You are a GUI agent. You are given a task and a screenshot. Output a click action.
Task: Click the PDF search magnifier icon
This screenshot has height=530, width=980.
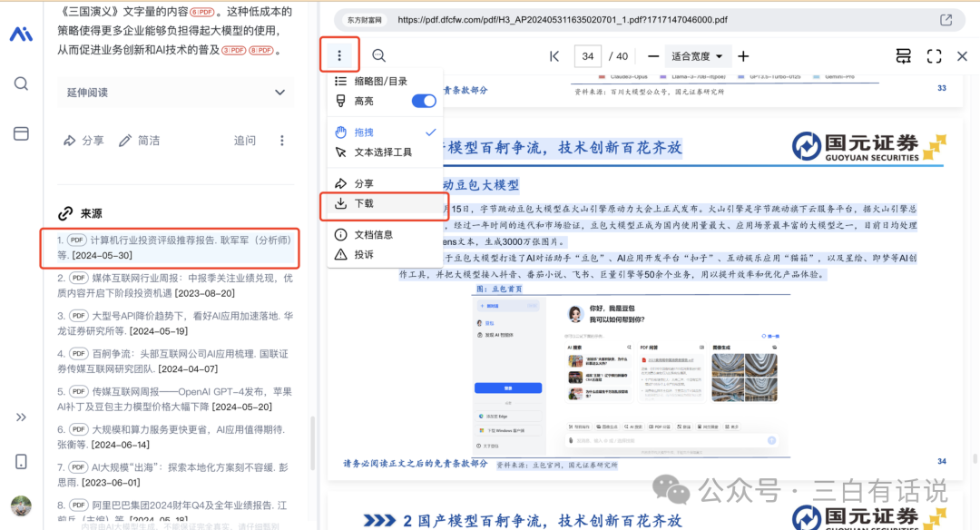[x=378, y=55]
